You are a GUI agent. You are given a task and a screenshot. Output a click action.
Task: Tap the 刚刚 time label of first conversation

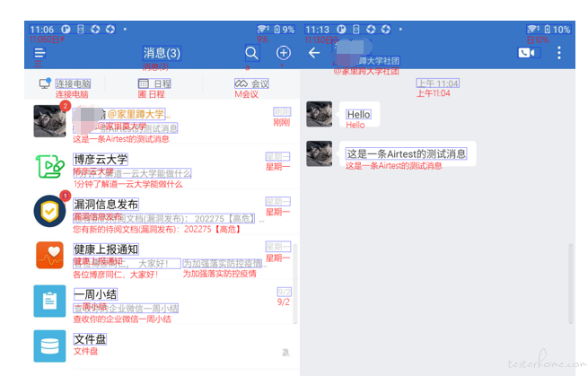282,111
